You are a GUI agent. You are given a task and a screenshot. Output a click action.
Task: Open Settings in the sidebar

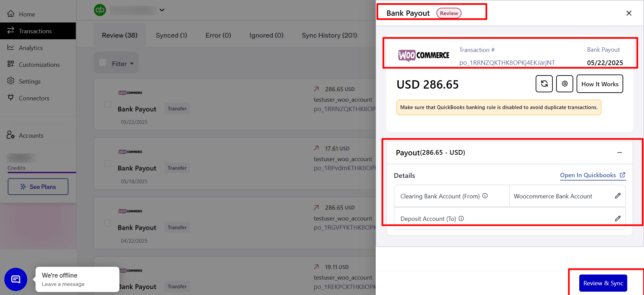point(38,81)
